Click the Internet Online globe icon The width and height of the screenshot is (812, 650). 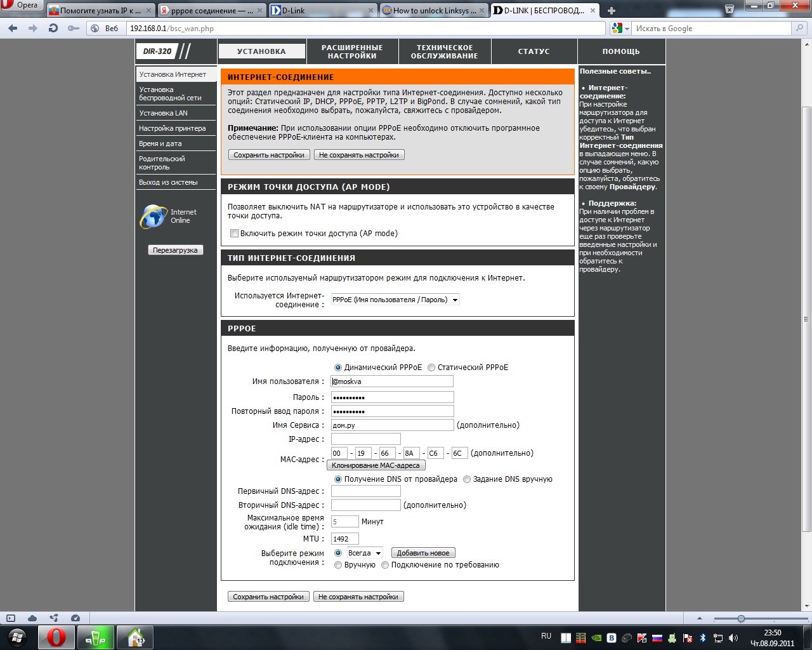click(x=153, y=216)
